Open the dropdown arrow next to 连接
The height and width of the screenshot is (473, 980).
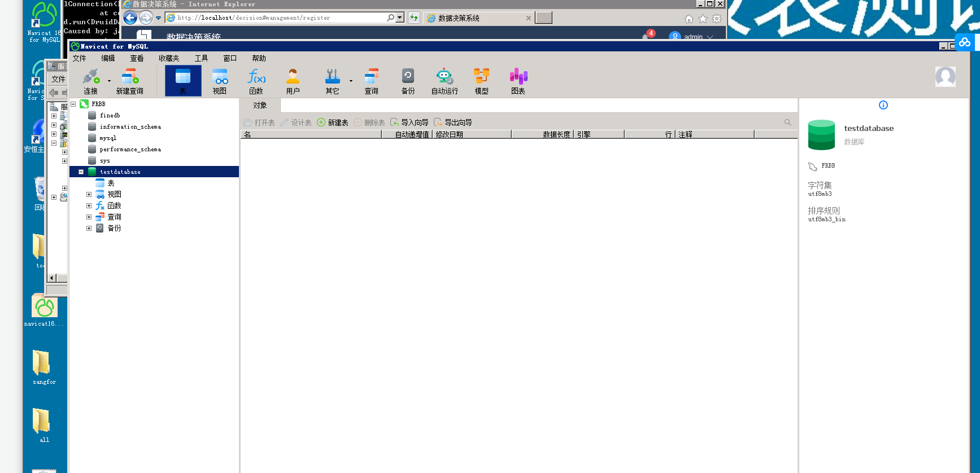click(x=109, y=81)
